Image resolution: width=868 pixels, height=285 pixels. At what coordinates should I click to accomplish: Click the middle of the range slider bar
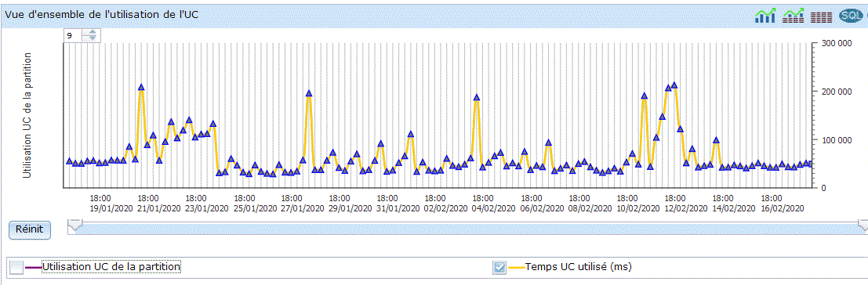(468, 228)
